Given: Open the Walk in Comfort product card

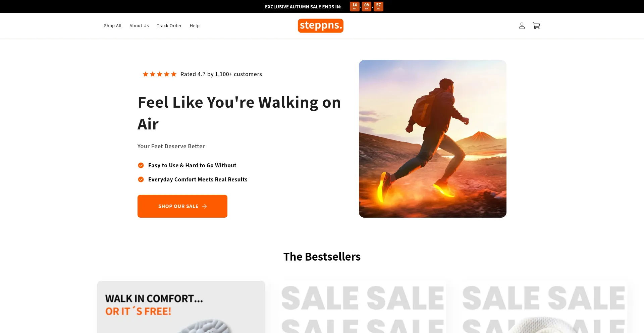Looking at the screenshot, I should [181, 307].
